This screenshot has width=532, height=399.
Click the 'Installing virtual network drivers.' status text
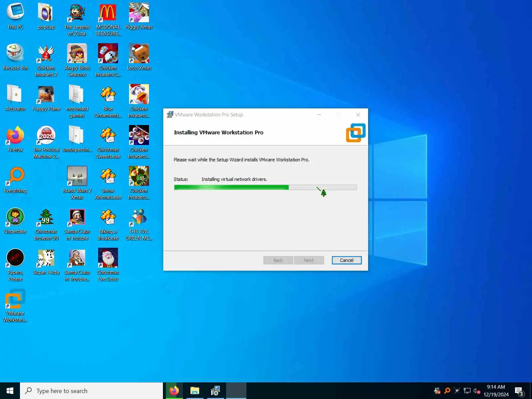click(x=234, y=179)
